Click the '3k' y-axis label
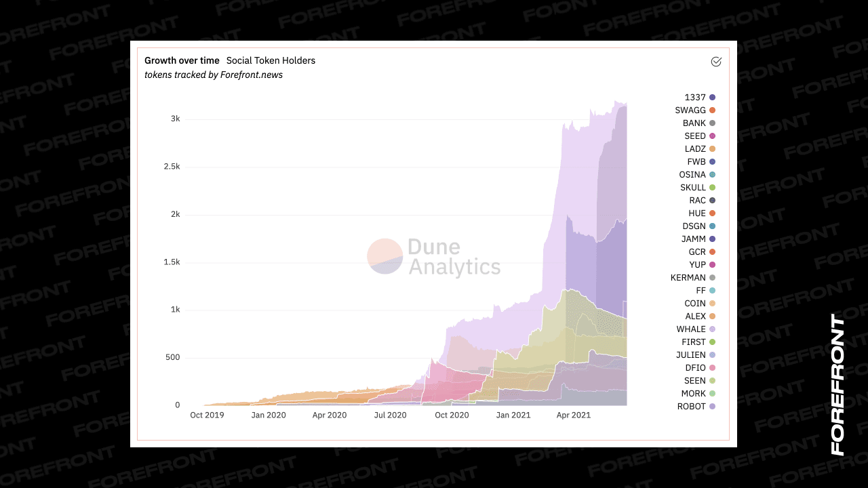The height and width of the screenshot is (488, 868). coord(176,119)
